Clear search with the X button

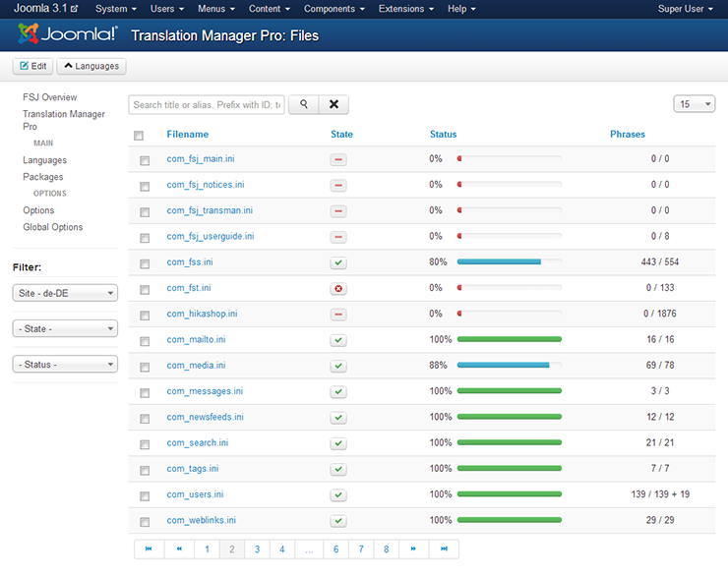click(334, 104)
